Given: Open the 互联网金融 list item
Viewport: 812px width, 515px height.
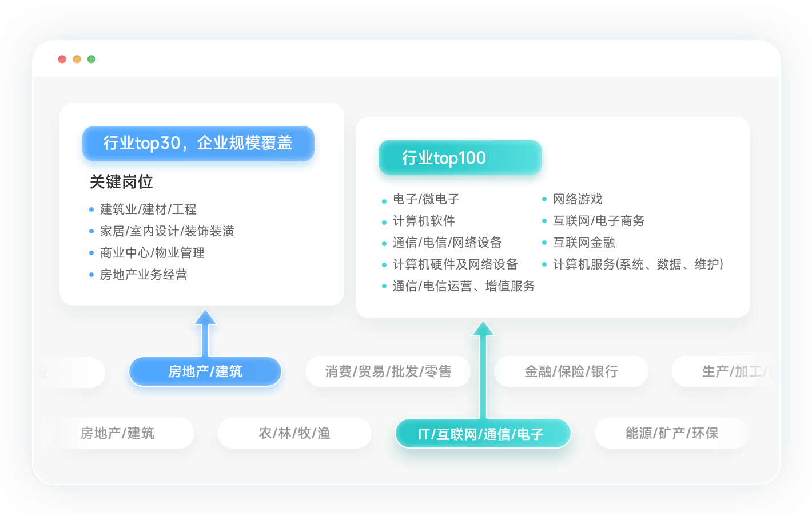Looking at the screenshot, I should [x=584, y=243].
